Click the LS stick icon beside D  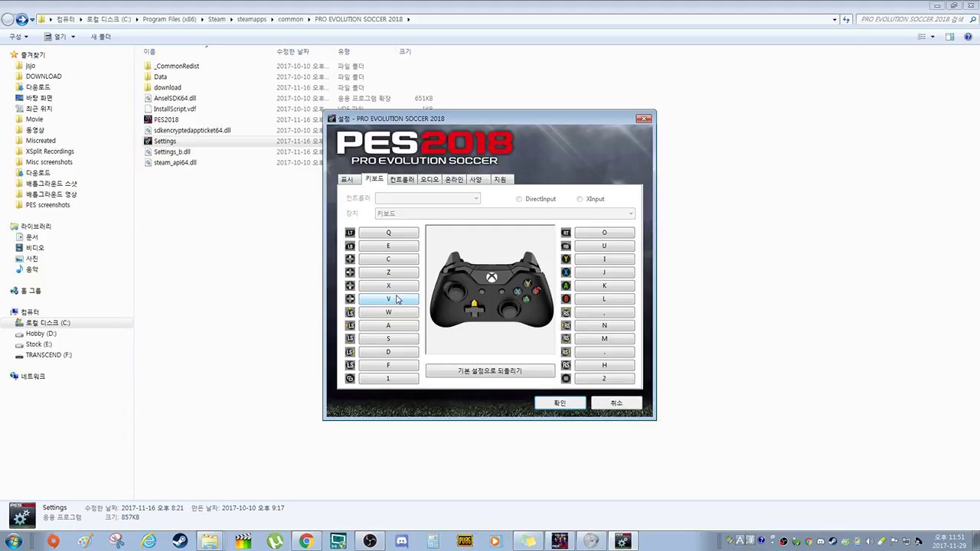click(x=350, y=352)
